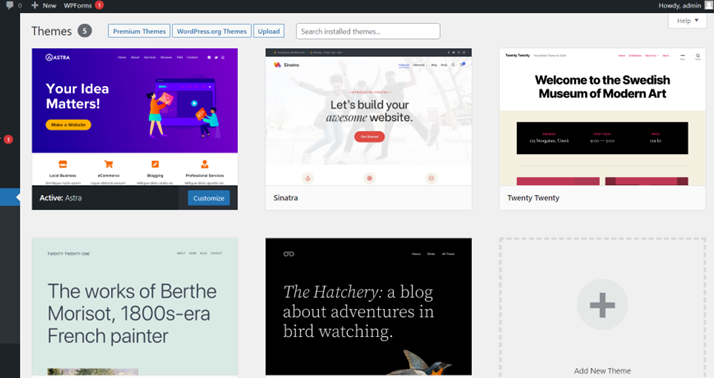The image size is (714, 378).
Task: Click the large plus icon for new theme
Action: coord(602,305)
